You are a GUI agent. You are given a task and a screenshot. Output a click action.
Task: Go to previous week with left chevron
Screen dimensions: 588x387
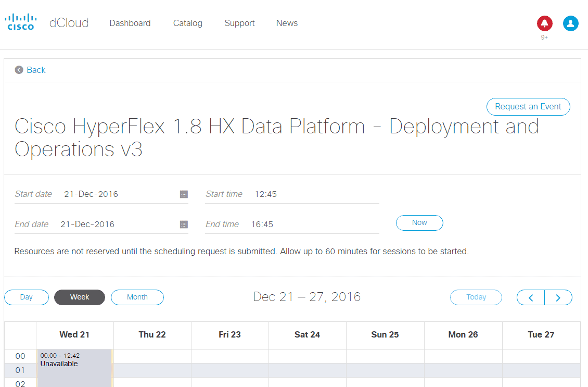tap(531, 297)
